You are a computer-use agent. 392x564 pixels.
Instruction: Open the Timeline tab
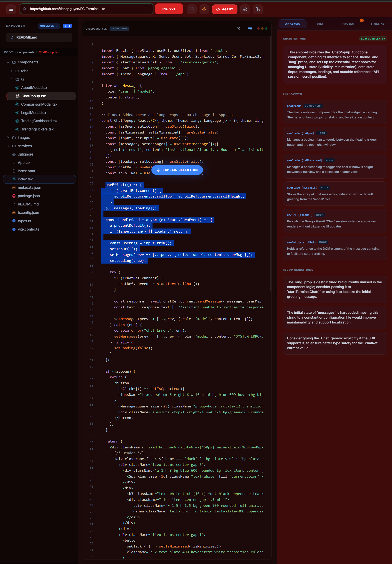coord(377,24)
